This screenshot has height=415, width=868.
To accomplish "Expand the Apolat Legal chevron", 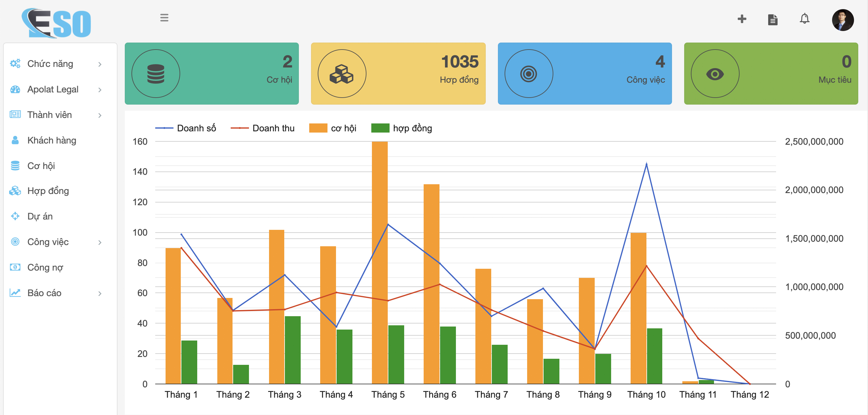I will tap(100, 90).
